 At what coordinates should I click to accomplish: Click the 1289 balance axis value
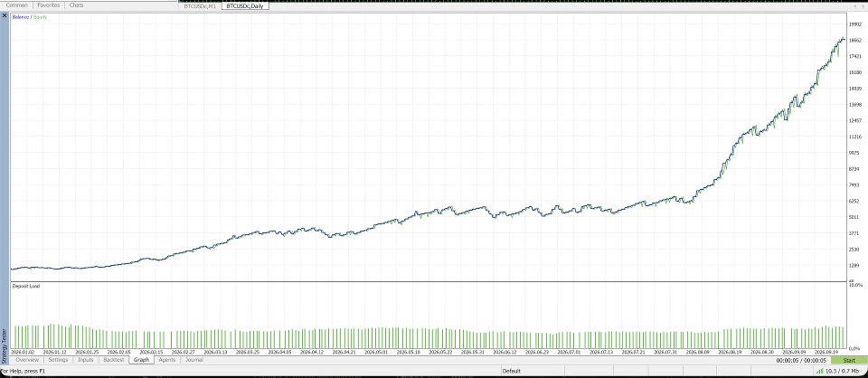click(856, 266)
